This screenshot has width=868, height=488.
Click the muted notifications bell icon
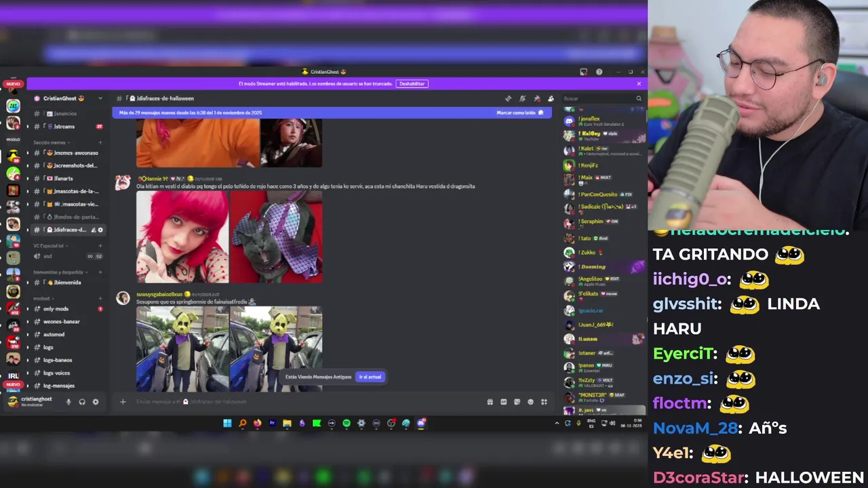pyautogui.click(x=522, y=99)
